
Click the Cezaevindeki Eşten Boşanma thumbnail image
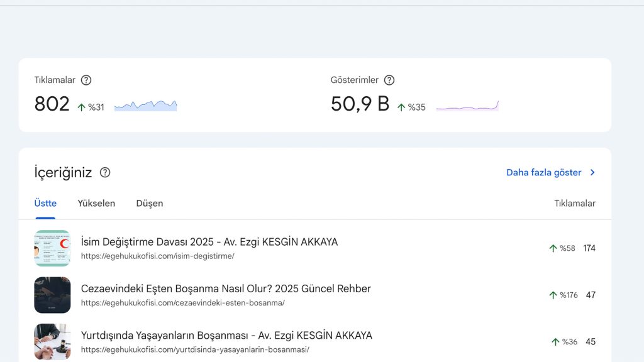[52, 295]
